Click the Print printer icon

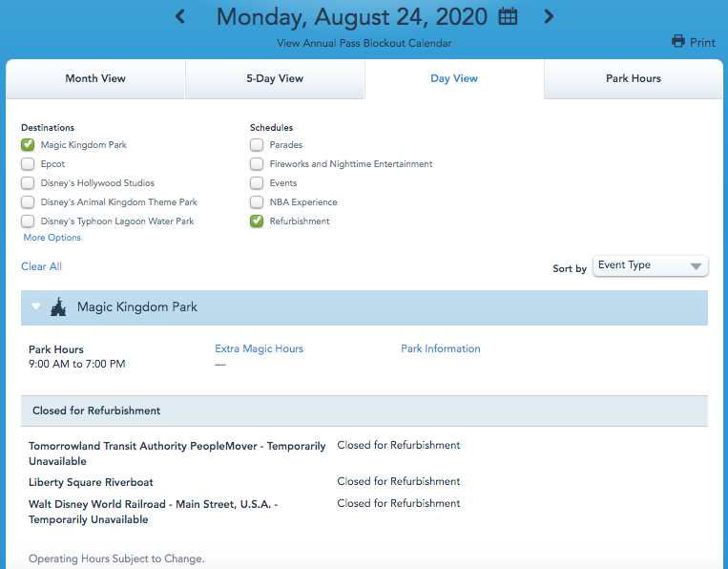(x=678, y=41)
